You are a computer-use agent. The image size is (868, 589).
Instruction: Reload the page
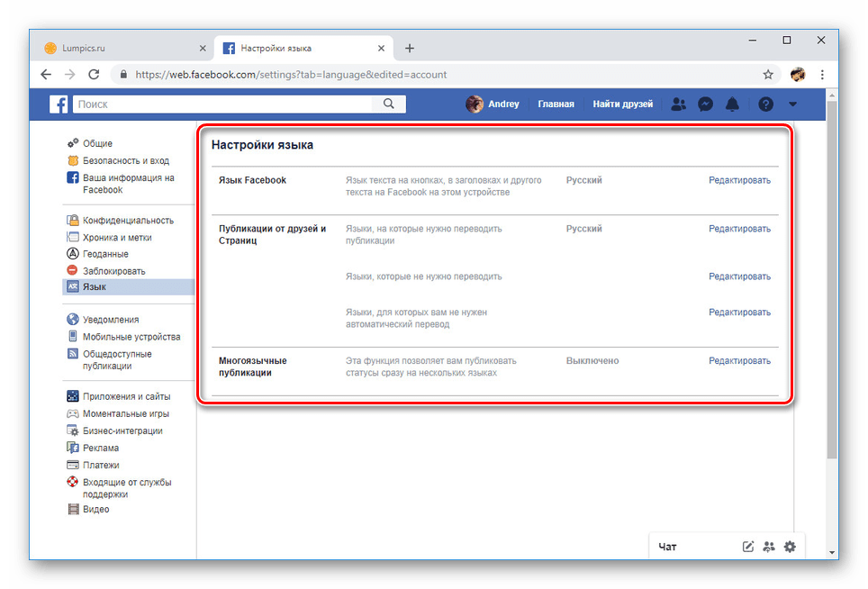pos(95,74)
